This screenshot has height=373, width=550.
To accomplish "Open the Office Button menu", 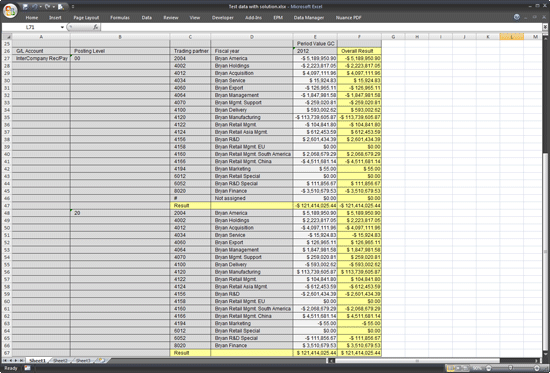I will pos(10,10).
